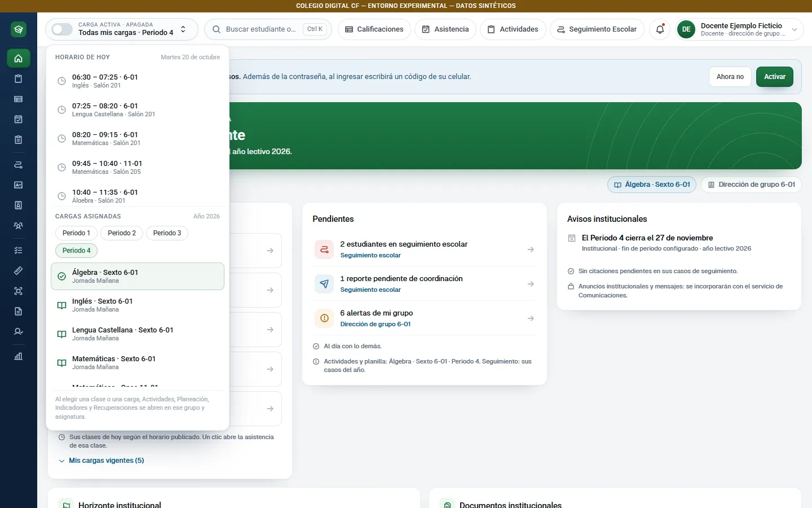Click the Activar button
The image size is (812, 508).
click(775, 77)
